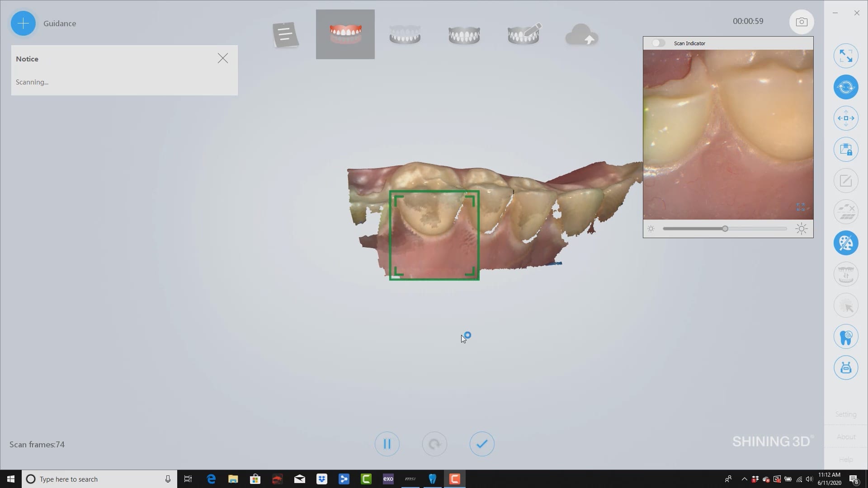Screen dimensions: 868x488
Task: Toggle the true color palette mode
Action: (x=846, y=243)
